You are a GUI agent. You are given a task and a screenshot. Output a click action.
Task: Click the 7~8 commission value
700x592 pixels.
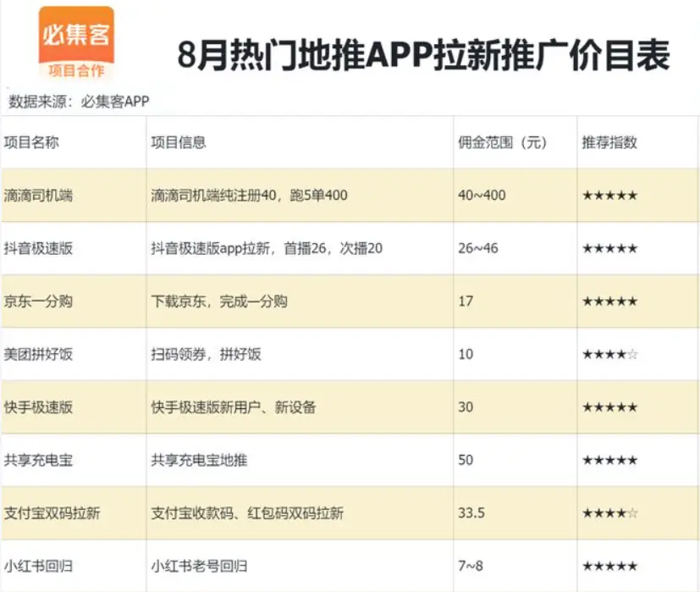[470, 566]
